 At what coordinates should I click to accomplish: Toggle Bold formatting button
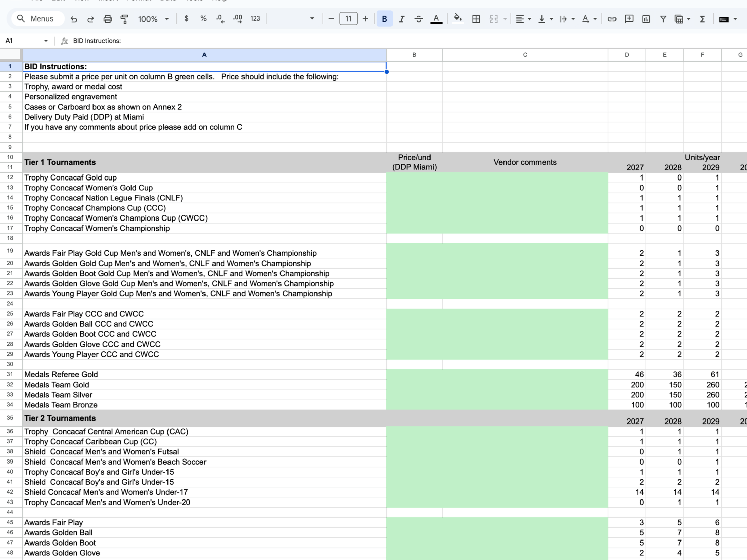point(384,19)
